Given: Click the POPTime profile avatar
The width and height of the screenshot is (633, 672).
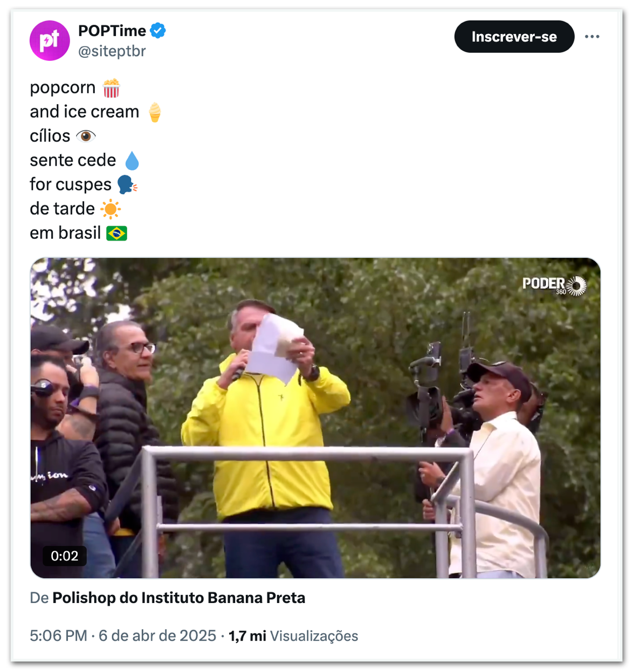Looking at the screenshot, I should point(50,40).
